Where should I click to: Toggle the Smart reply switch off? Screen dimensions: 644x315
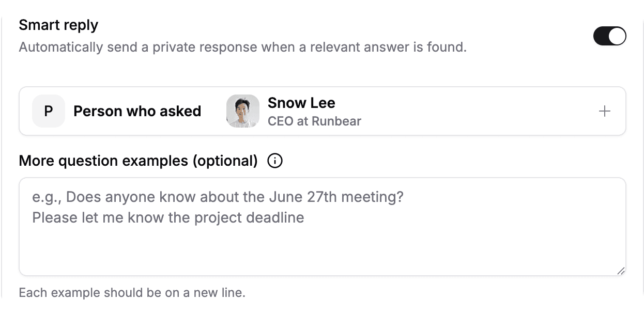pos(609,36)
